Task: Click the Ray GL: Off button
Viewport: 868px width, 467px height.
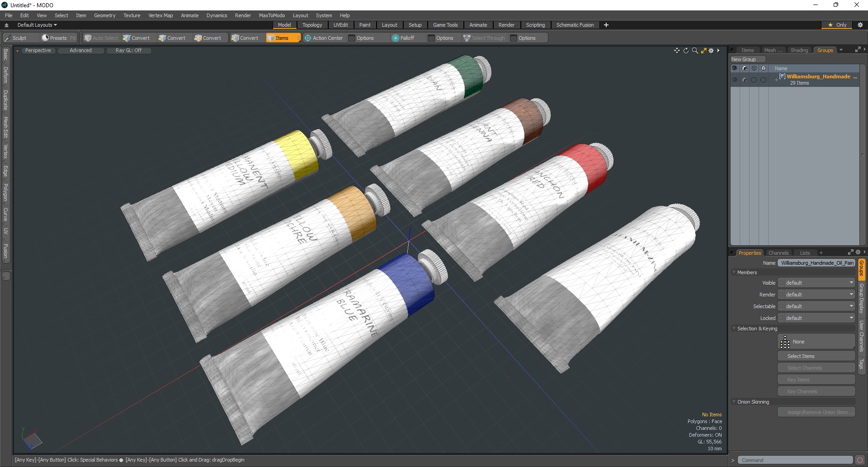Action: 128,50
